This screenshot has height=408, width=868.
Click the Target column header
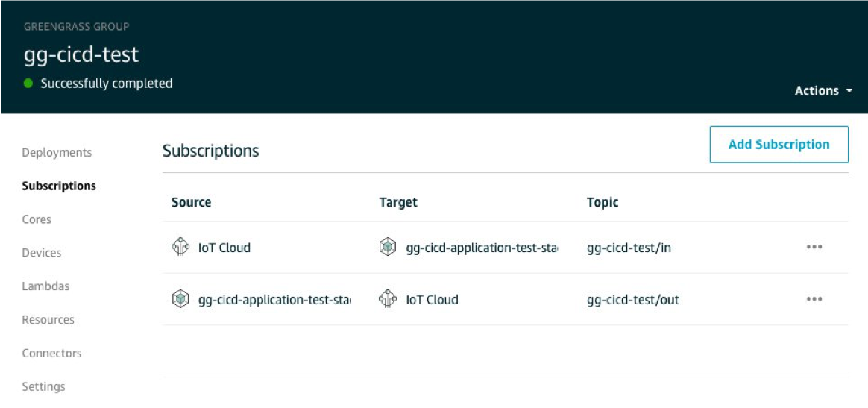click(398, 202)
